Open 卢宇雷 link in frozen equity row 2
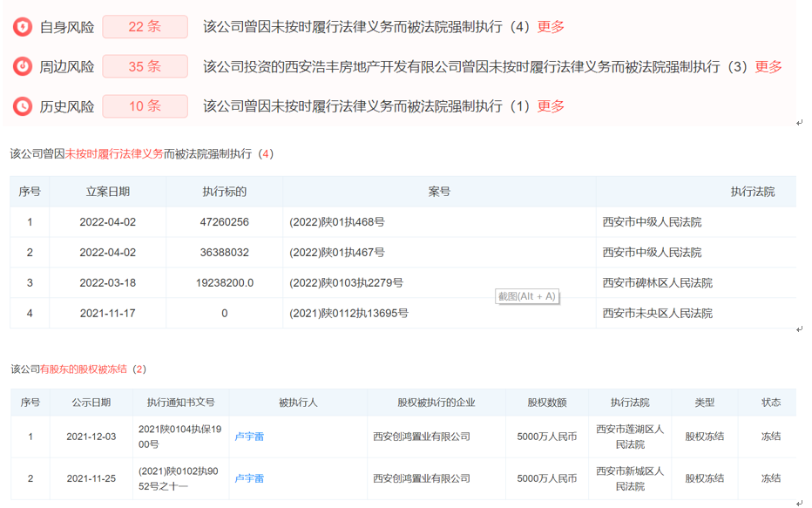This screenshot has width=812, height=508. (249, 478)
